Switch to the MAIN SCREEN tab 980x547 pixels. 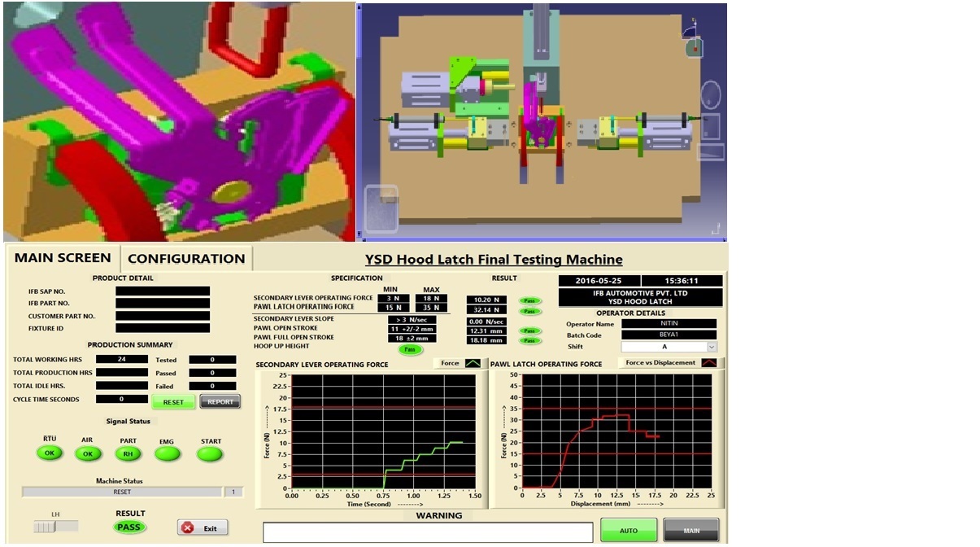click(62, 257)
